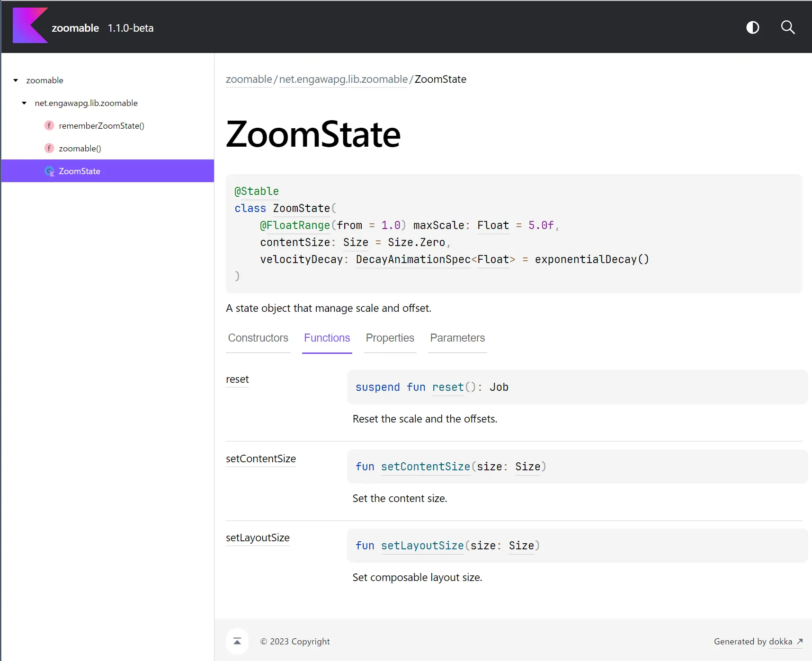Open the net.engawapg.lib.zoomable breadcrumb link
812x661 pixels.
343,79
